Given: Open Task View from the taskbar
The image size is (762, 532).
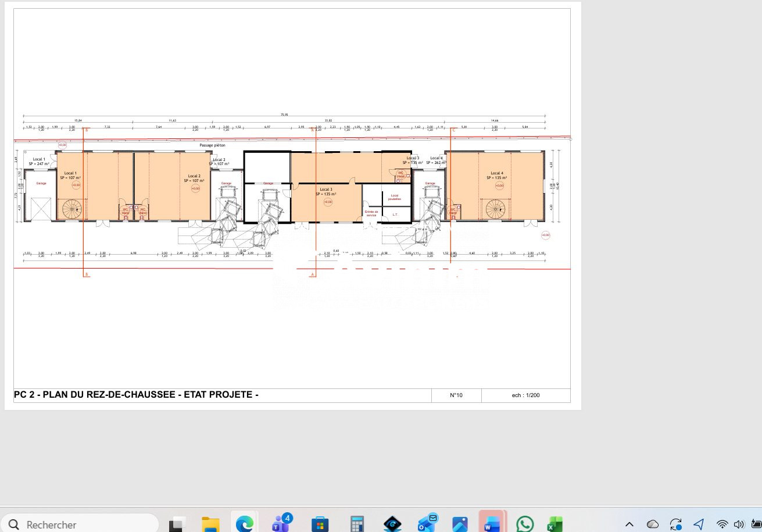Looking at the screenshot, I should (x=177, y=524).
